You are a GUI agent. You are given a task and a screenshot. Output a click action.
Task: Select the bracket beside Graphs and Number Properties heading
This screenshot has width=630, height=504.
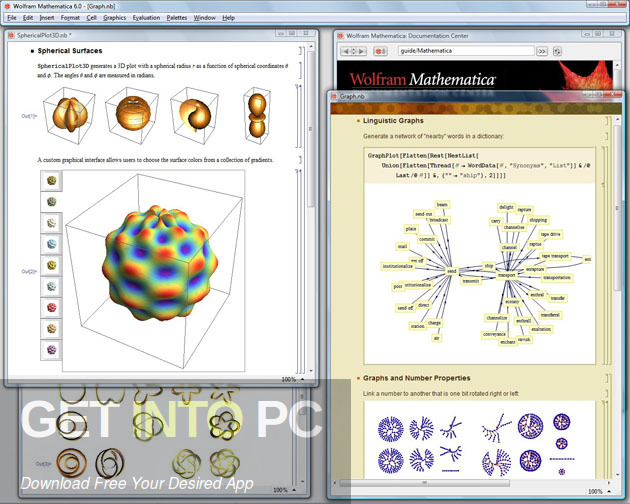[x=609, y=378]
